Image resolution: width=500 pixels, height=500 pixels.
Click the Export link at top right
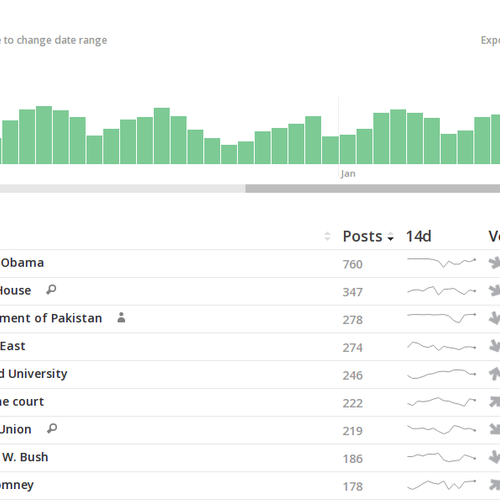pos(490,40)
